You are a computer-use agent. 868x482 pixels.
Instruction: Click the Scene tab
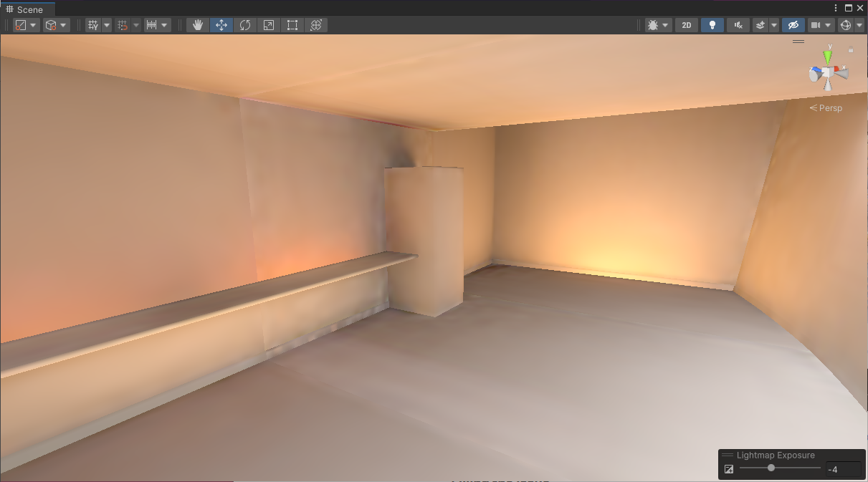(x=27, y=9)
